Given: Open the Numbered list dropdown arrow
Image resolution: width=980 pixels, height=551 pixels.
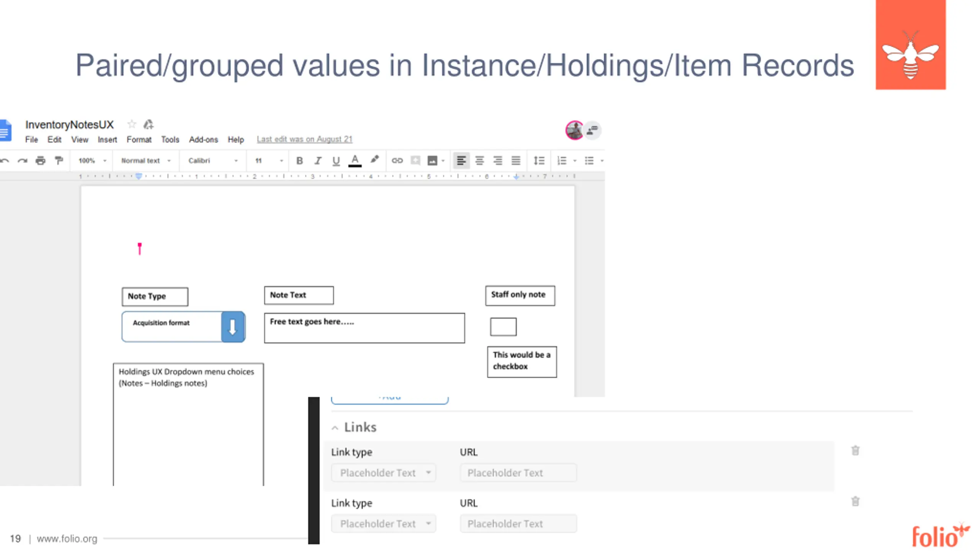Looking at the screenshot, I should pyautogui.click(x=575, y=161).
